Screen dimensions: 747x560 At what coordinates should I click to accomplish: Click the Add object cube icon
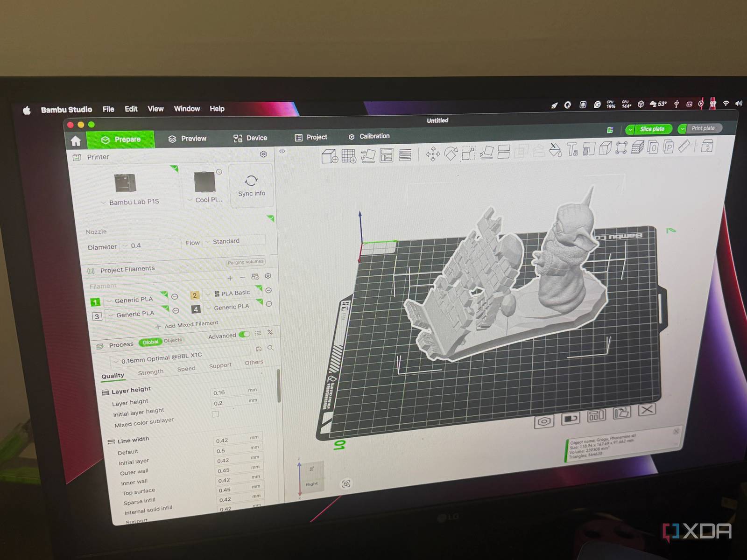[330, 156]
